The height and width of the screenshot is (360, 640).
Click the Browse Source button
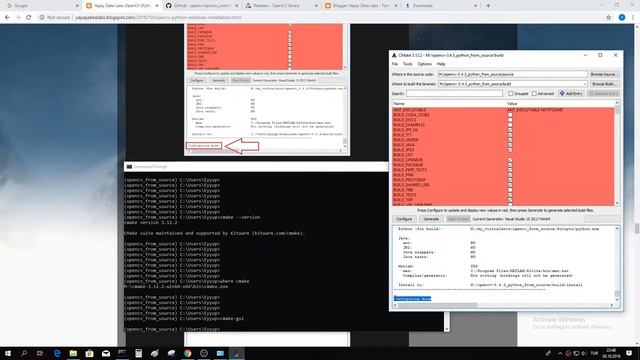click(x=604, y=74)
